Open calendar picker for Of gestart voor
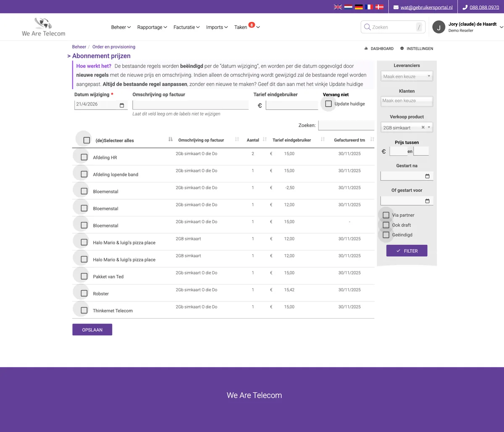 (428, 201)
